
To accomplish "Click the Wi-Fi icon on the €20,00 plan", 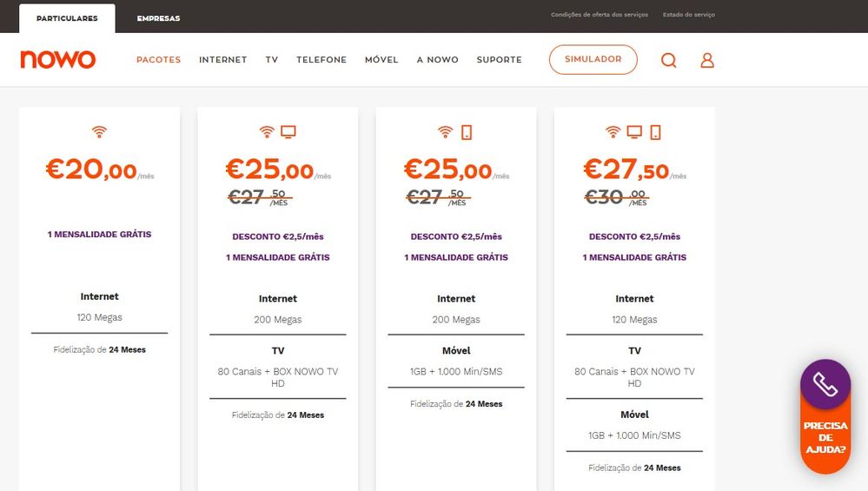I will pos(100,132).
